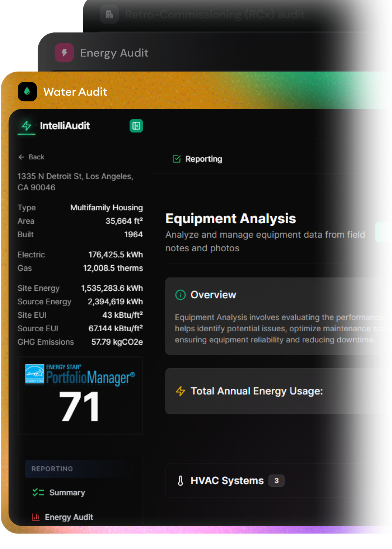The image size is (392, 549).
Task: Switch to the Reporting tab
Action: [x=203, y=159]
